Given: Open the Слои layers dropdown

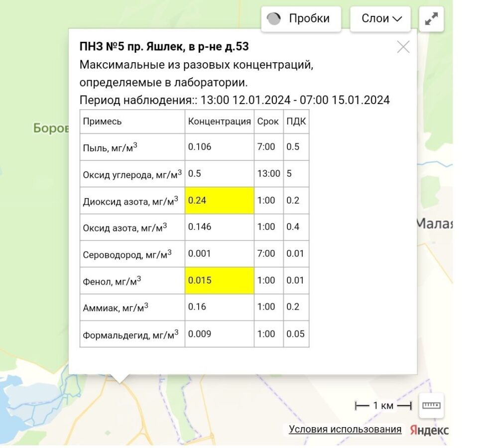Looking at the screenshot, I should pos(380,19).
